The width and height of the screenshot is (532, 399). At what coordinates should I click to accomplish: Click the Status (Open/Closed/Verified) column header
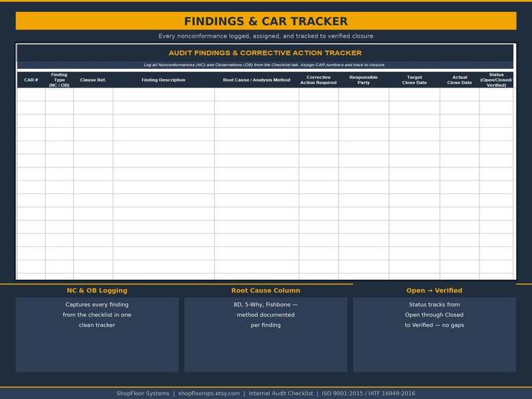(496, 80)
